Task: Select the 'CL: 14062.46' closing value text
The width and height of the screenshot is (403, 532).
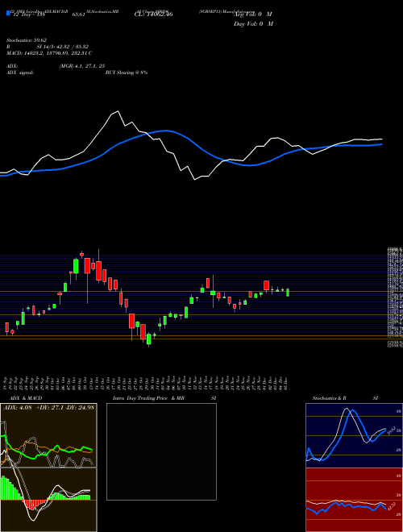Action: pos(154,15)
